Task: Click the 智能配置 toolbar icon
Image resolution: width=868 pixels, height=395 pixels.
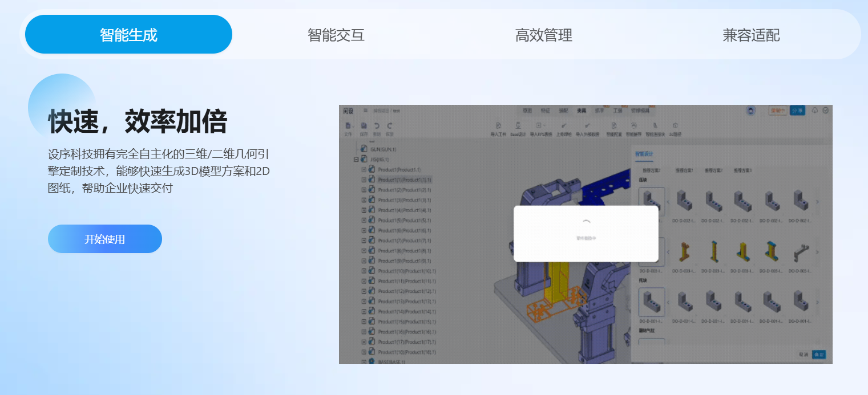Action: click(614, 125)
